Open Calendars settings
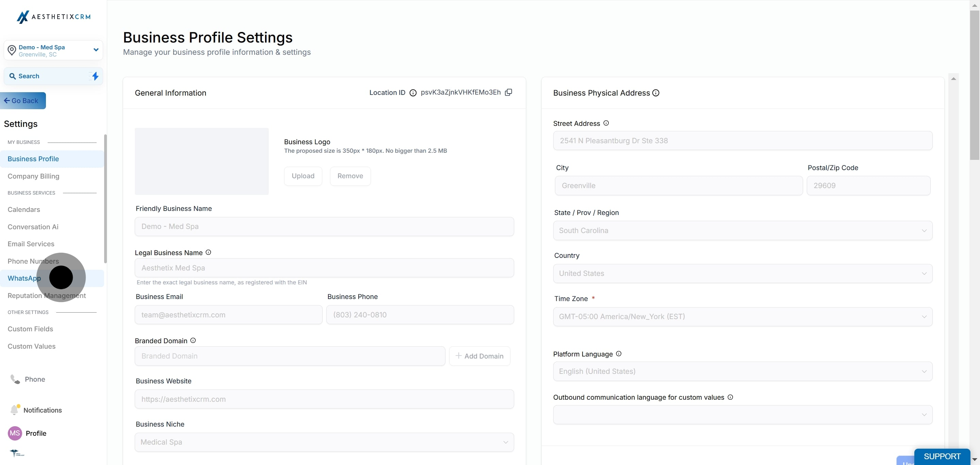980x465 pixels. point(52,210)
